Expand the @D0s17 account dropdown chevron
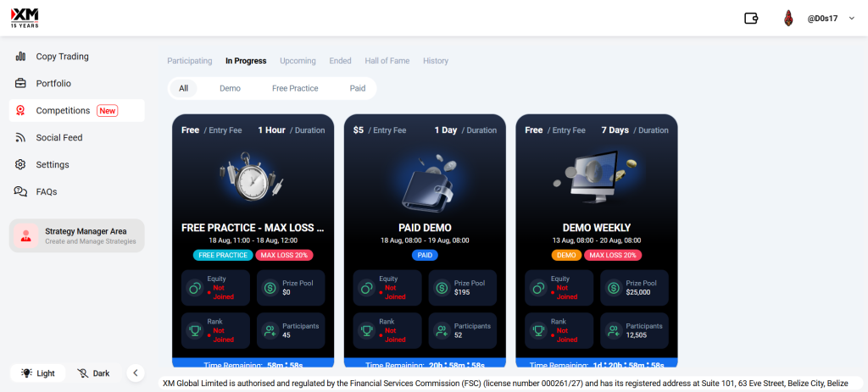The image size is (868, 392). 851,19
